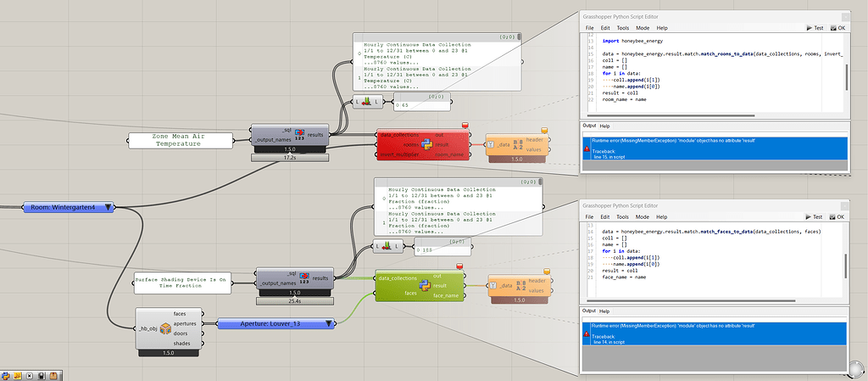Click the orange warning balloon on the upper _data component
This screenshot has width=868, height=381.
pos(546,130)
